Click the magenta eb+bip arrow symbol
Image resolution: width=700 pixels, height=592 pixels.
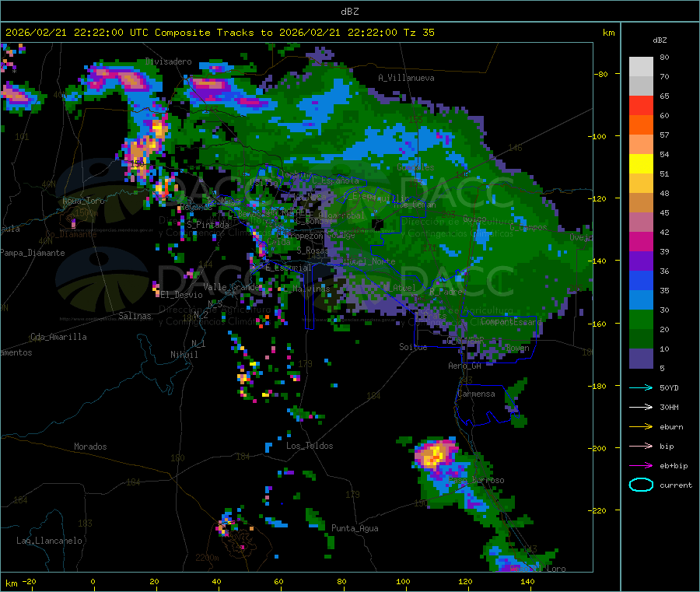(641, 465)
